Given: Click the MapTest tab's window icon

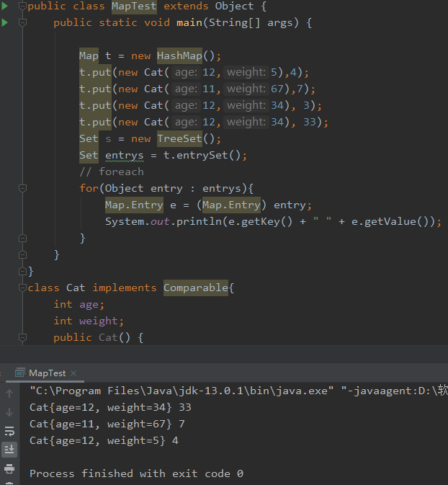Looking at the screenshot, I should click(19, 373).
